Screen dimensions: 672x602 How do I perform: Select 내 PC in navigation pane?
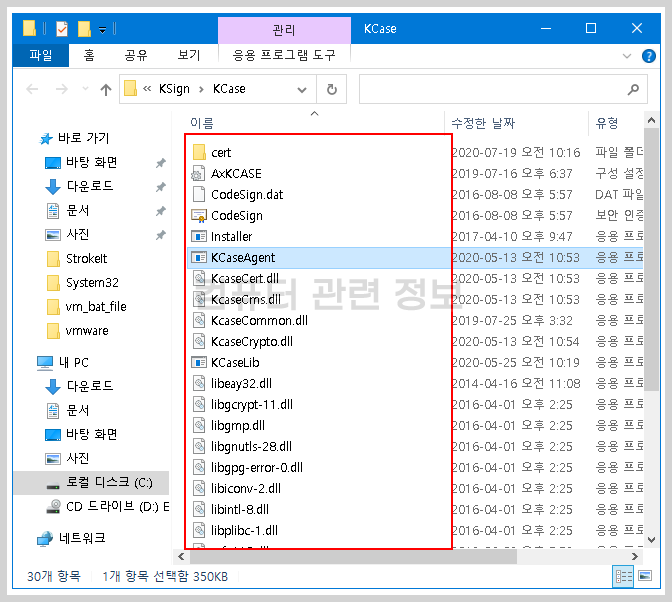[73, 362]
